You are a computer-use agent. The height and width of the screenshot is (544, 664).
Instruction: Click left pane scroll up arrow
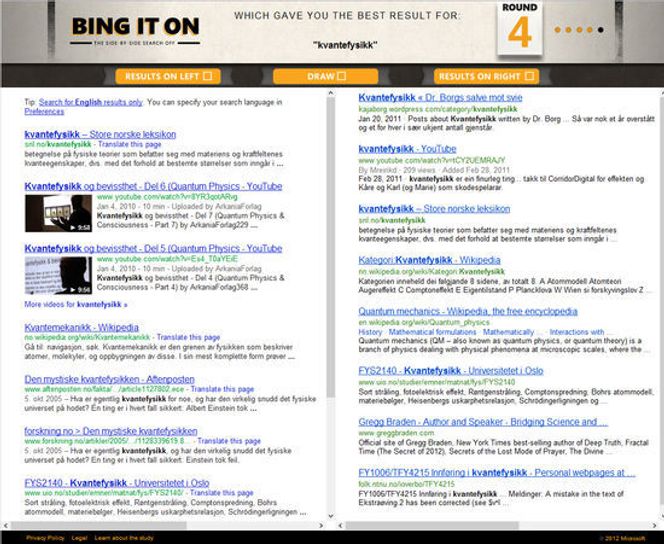331,92
